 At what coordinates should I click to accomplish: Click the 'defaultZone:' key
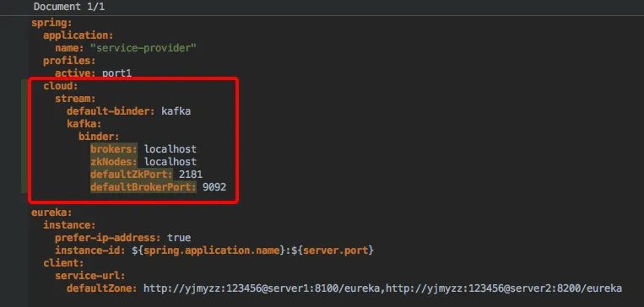[102, 288]
